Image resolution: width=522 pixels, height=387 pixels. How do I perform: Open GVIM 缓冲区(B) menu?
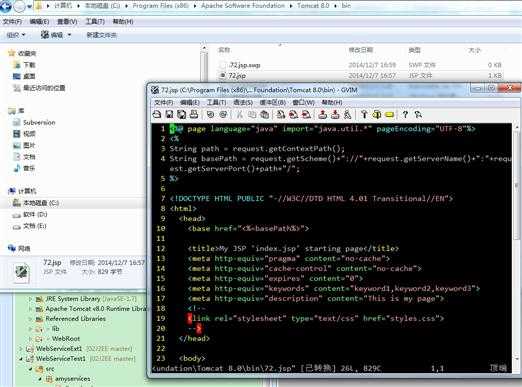click(x=273, y=102)
